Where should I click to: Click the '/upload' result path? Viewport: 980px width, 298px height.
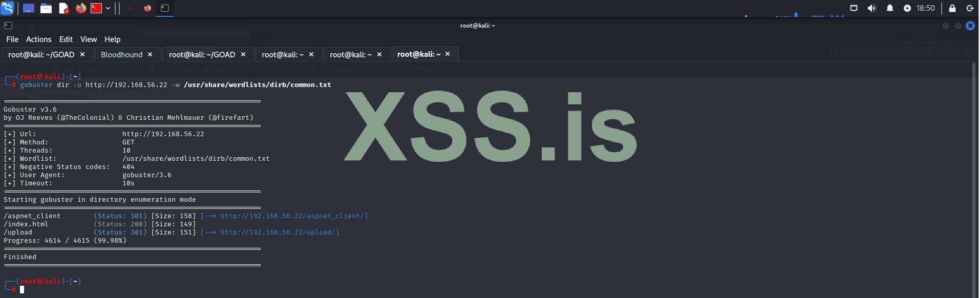pos(18,232)
